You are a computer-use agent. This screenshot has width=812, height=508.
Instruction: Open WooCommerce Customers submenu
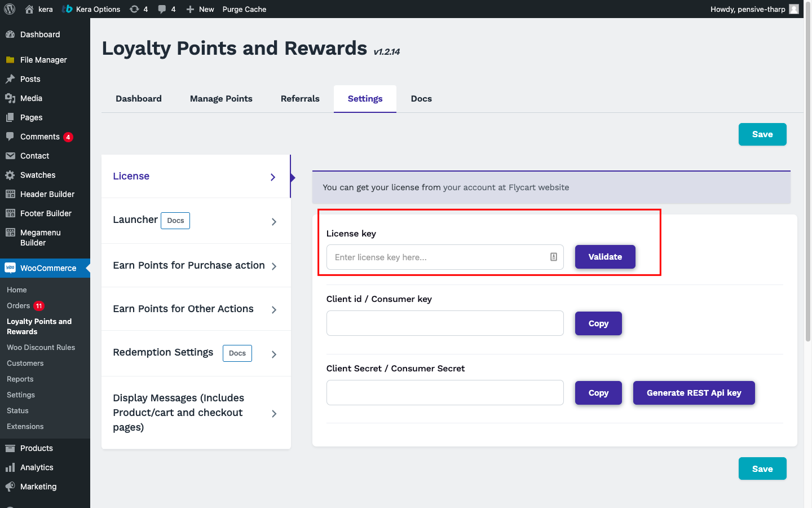coord(25,364)
